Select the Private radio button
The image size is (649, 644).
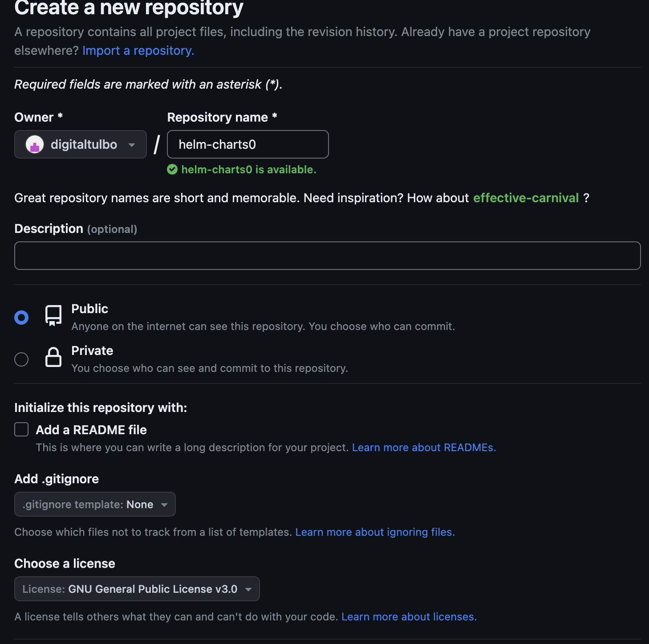[21, 359]
